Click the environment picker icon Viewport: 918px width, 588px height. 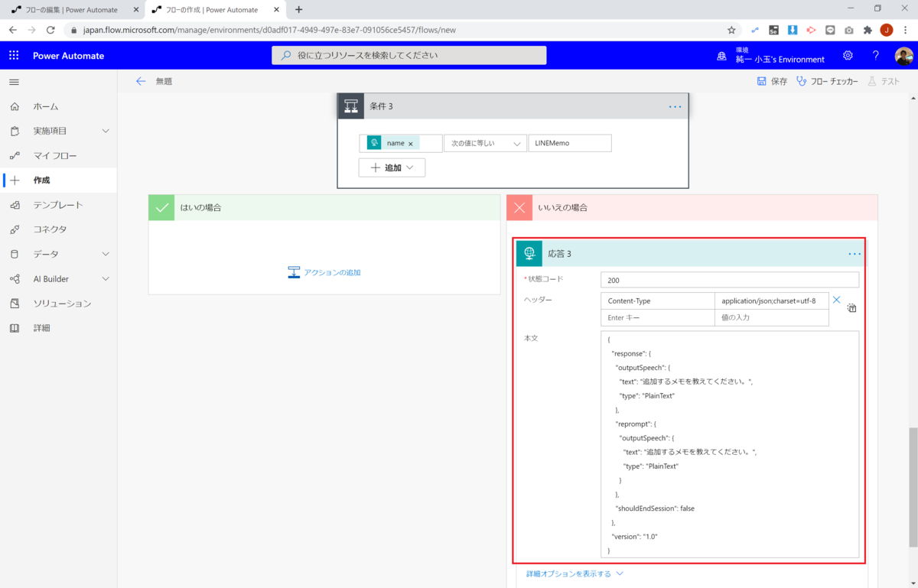click(x=721, y=56)
